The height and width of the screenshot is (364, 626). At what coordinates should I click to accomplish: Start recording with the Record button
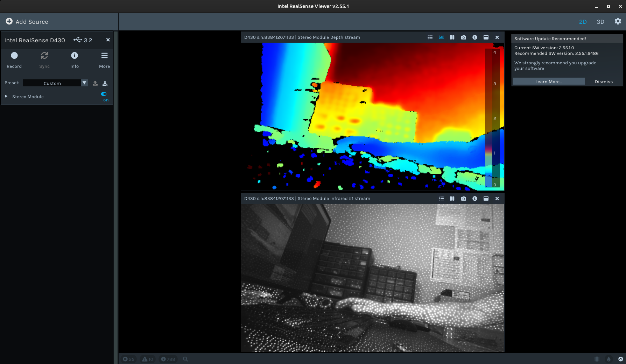(x=14, y=60)
